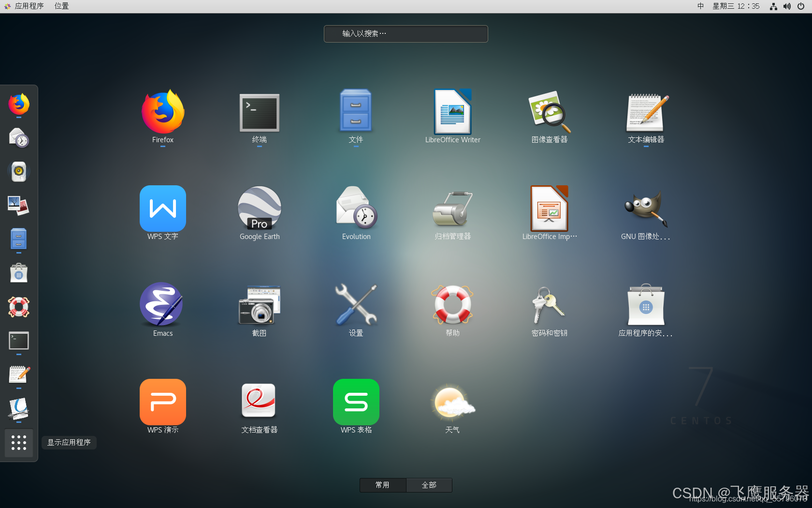
Task: Switch to the 常用 frequent tab
Action: (383, 485)
